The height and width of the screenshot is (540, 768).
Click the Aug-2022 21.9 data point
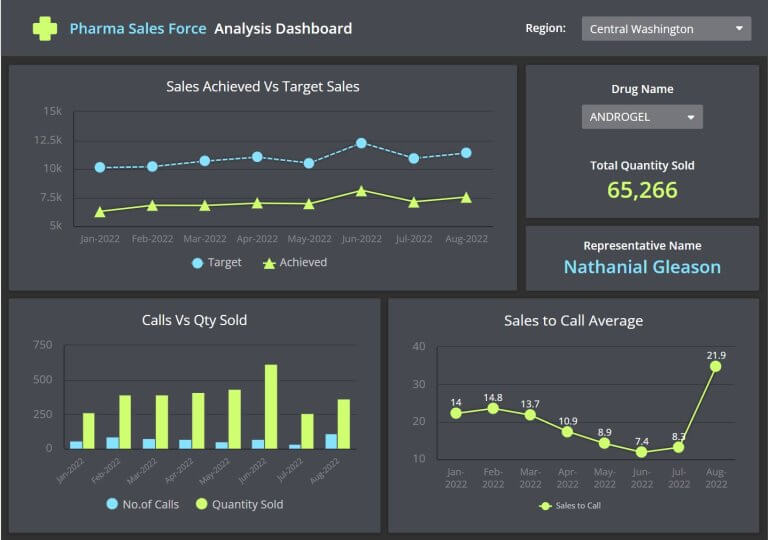point(715,366)
